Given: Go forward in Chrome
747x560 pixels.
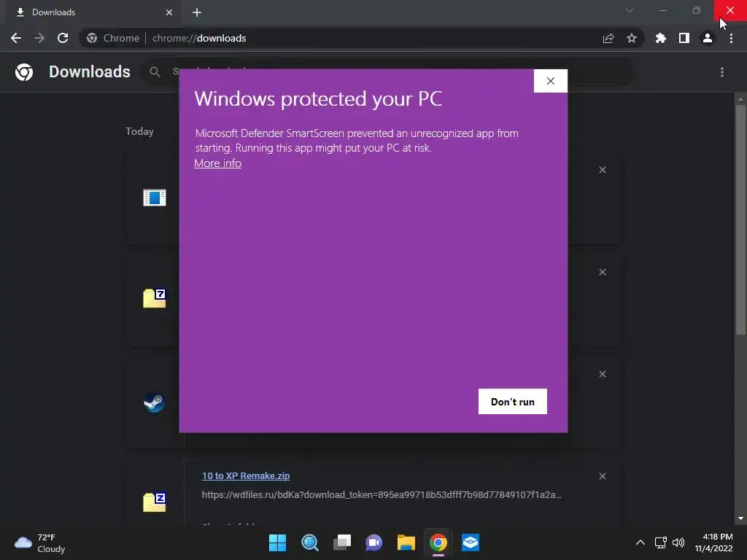Looking at the screenshot, I should click(39, 38).
